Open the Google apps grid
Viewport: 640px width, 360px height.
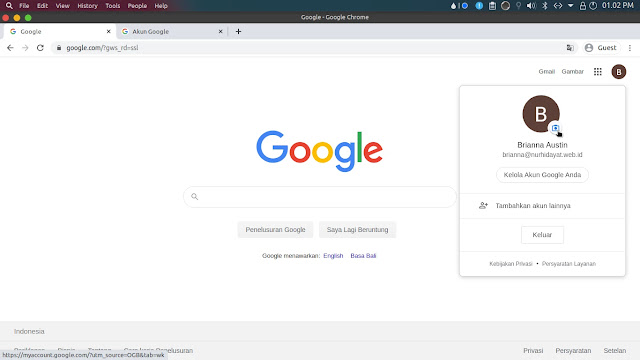click(598, 72)
